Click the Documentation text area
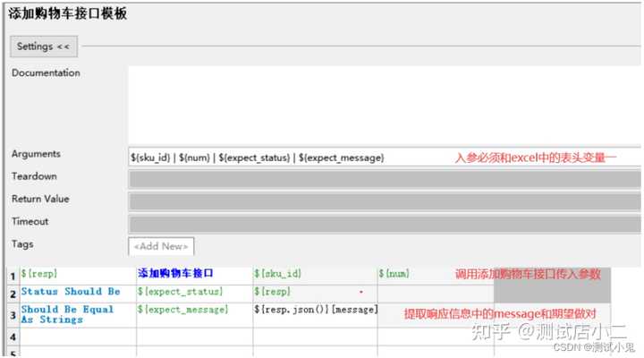The width and height of the screenshot is (644, 358). click(x=385, y=105)
